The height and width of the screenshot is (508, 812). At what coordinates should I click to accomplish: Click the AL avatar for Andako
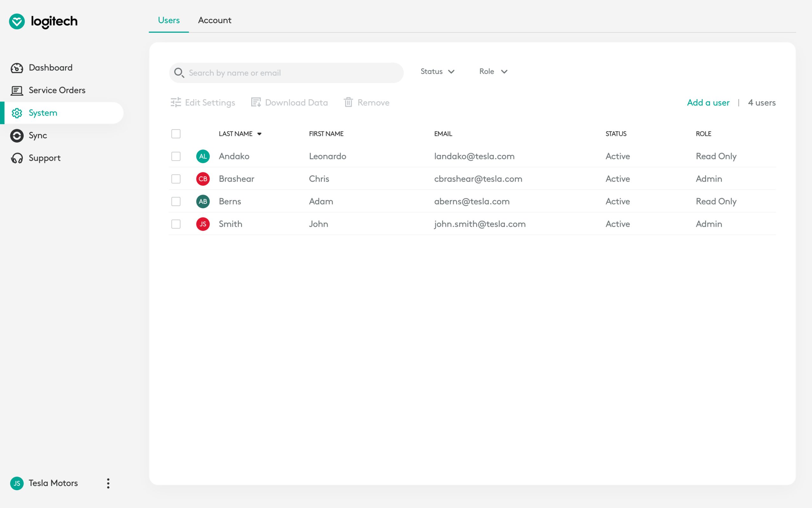pos(203,156)
